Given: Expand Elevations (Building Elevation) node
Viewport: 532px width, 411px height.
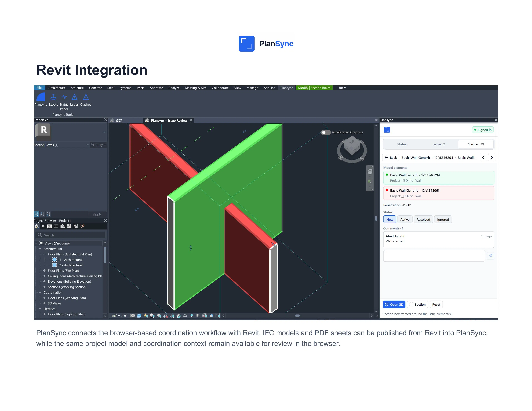Looking at the screenshot, I should point(44,281).
